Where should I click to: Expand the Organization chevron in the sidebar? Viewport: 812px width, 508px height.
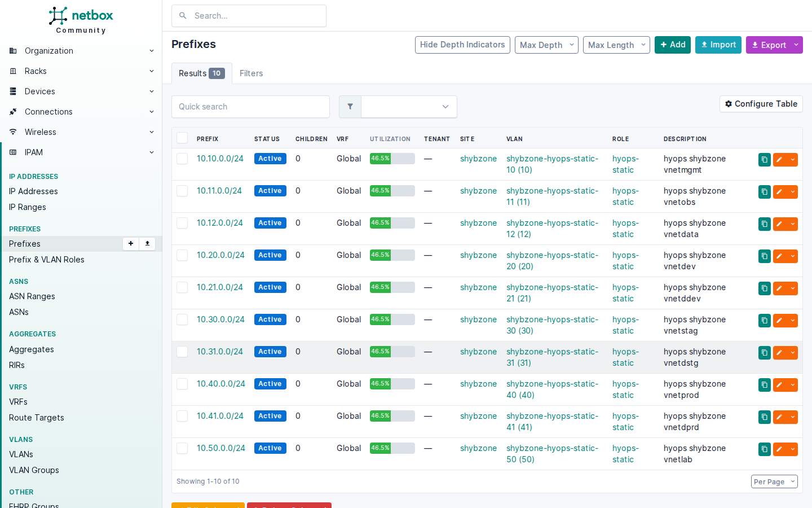[x=151, y=51]
